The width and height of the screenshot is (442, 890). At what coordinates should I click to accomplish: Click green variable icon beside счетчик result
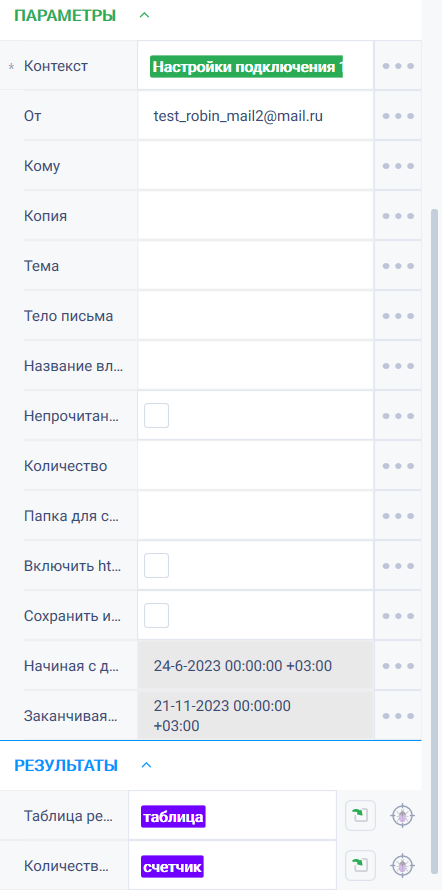[360, 865]
